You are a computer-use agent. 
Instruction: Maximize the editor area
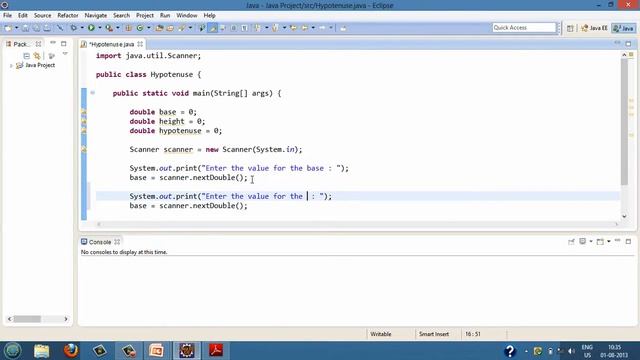pyautogui.click(x=628, y=44)
